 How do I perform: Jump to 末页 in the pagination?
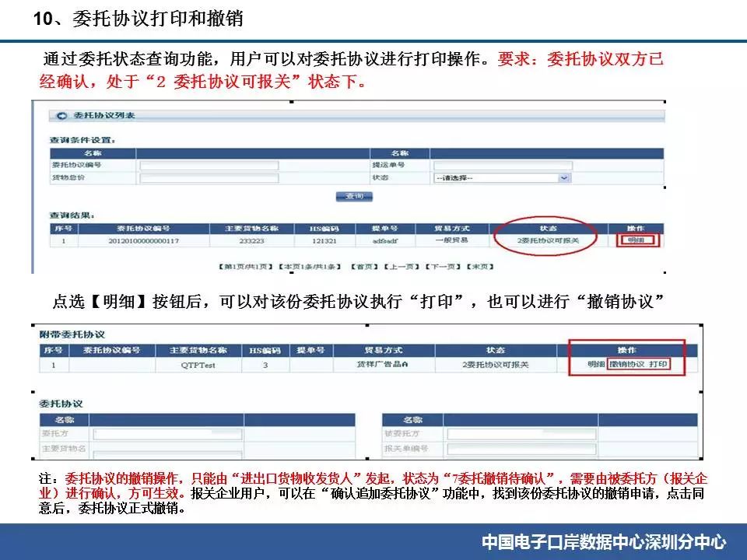click(x=479, y=267)
